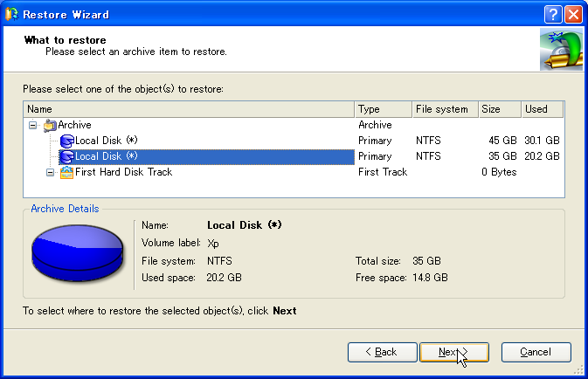Go back with the Back button
The width and height of the screenshot is (588, 379).
point(382,352)
